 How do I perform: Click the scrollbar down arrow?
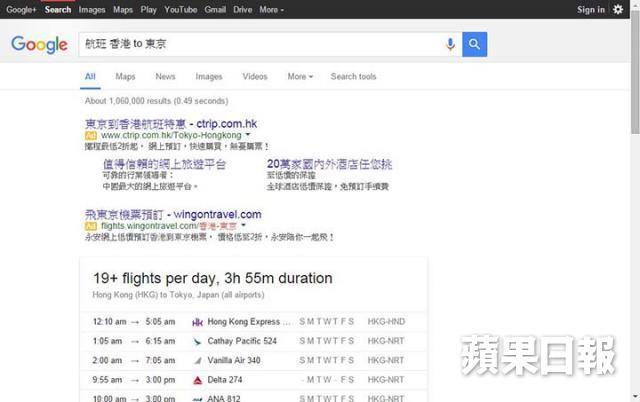[x=635, y=396]
